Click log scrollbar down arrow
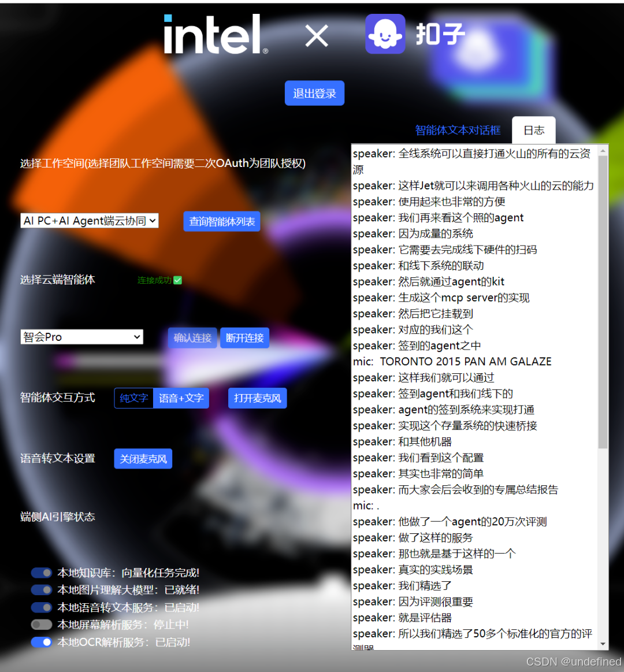The image size is (624, 672). (603, 644)
